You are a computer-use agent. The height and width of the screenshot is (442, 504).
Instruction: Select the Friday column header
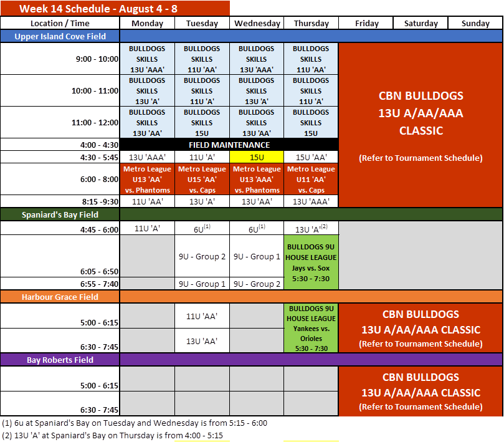366,23
